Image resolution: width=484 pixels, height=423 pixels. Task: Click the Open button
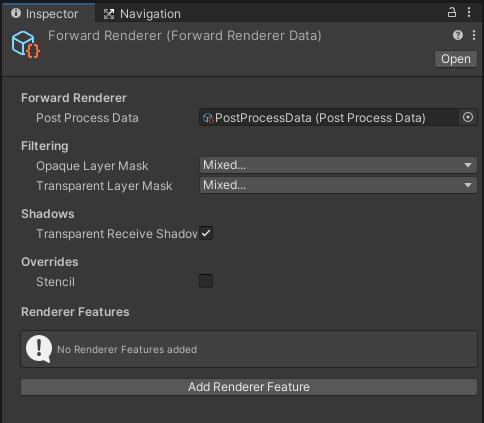pos(456,59)
